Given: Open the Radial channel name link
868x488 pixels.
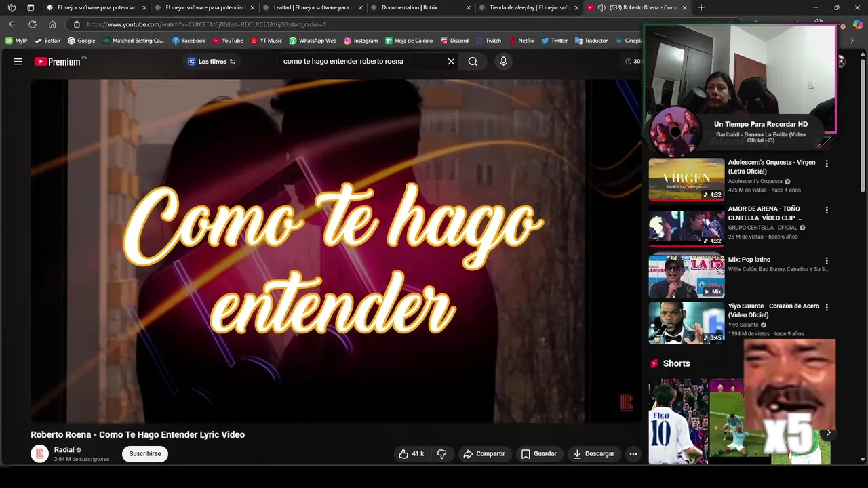Looking at the screenshot, I should point(64,450).
